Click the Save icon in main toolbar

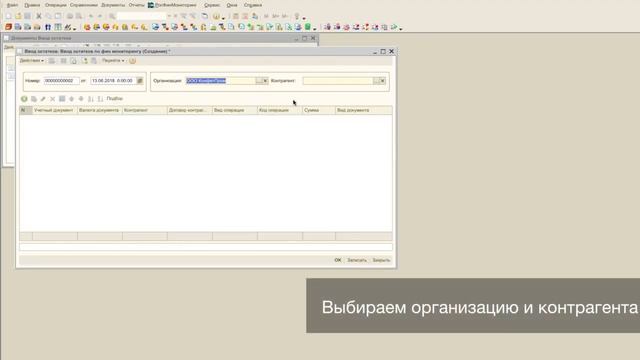coord(28,16)
